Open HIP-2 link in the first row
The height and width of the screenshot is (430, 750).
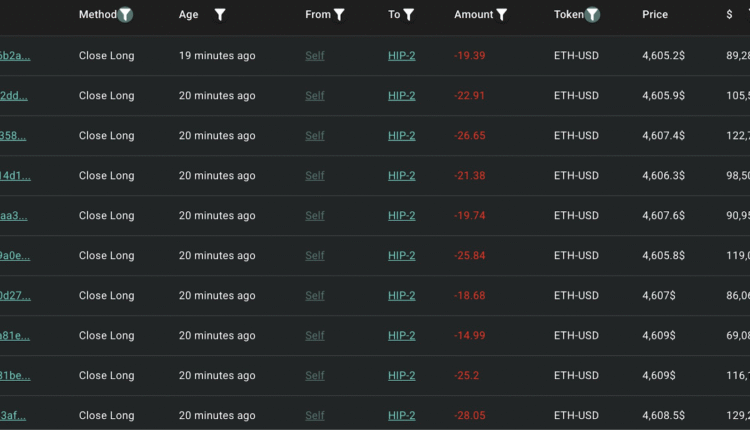[x=401, y=56]
